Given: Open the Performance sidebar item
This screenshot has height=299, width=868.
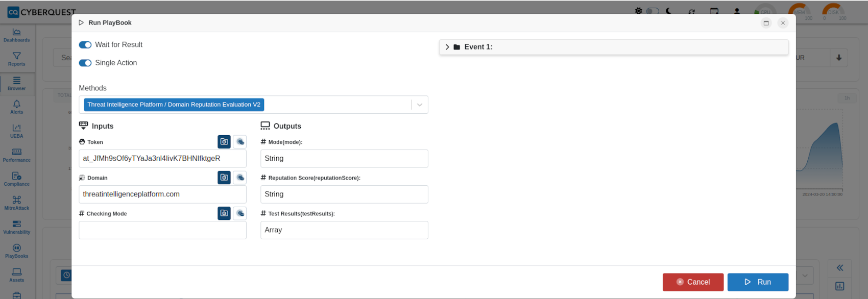Looking at the screenshot, I should 17,155.
